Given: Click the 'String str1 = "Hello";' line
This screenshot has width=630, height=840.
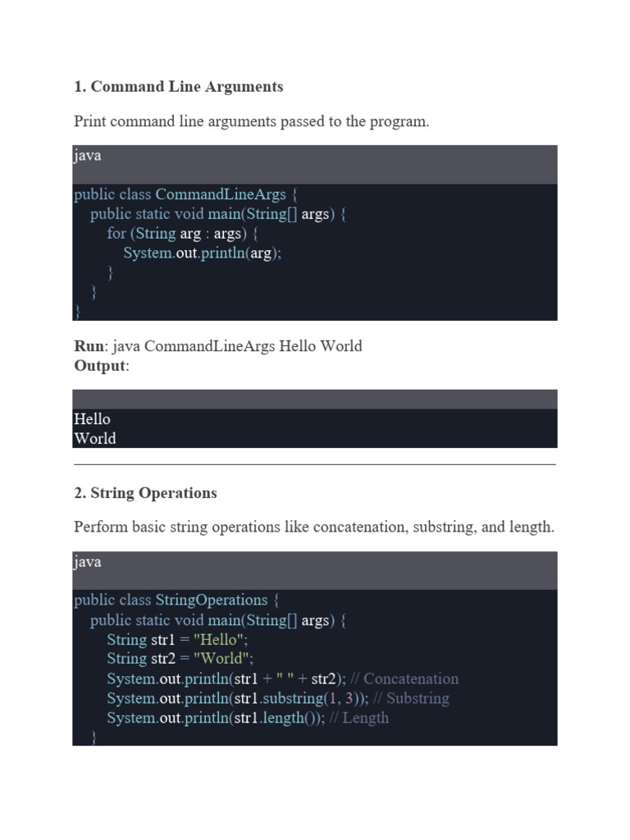Looking at the screenshot, I should coord(177,639).
